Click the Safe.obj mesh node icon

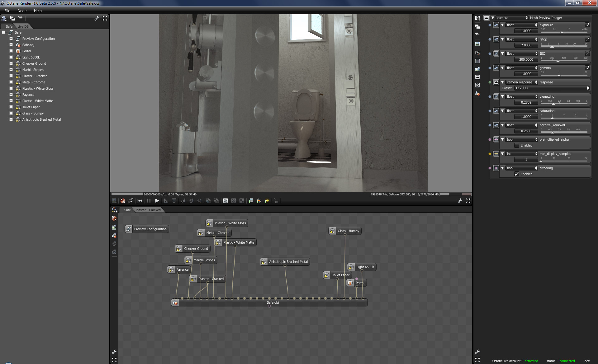(175, 302)
